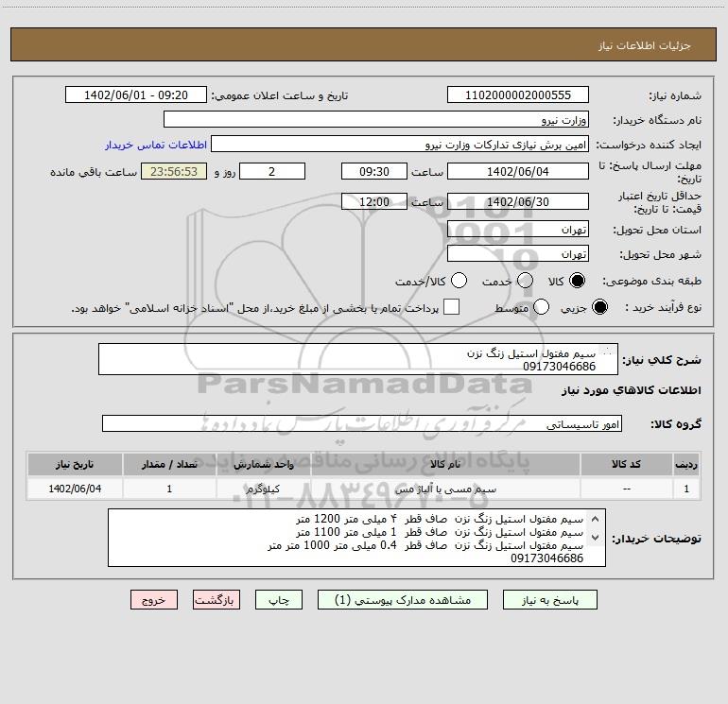Click the توضیحات خریدار text area
Image resolution: width=728 pixels, height=704 pixels.
click(356, 538)
